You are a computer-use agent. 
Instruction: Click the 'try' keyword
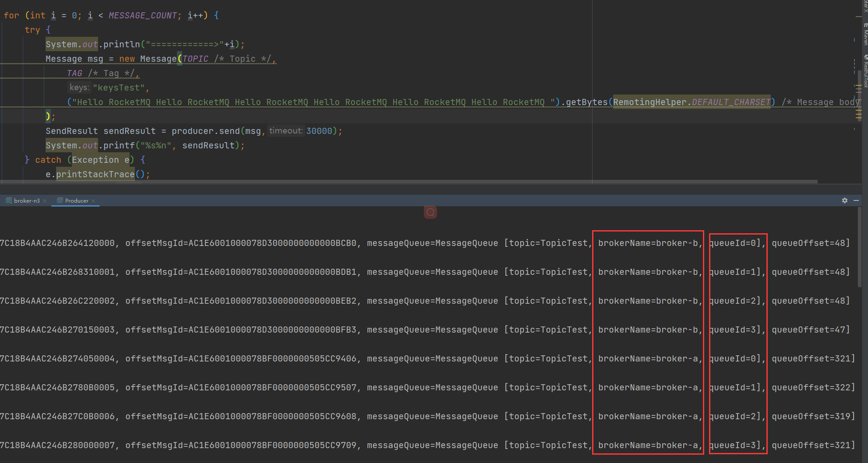pyautogui.click(x=32, y=30)
